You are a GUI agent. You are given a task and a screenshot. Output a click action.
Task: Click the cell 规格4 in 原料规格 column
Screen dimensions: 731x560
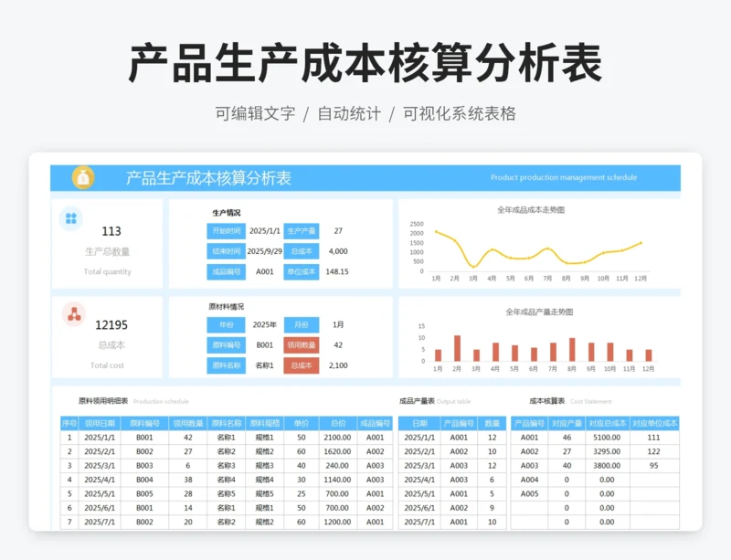tap(264, 480)
